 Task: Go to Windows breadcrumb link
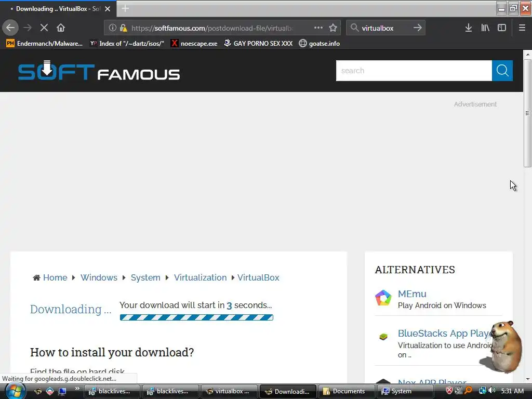point(99,277)
